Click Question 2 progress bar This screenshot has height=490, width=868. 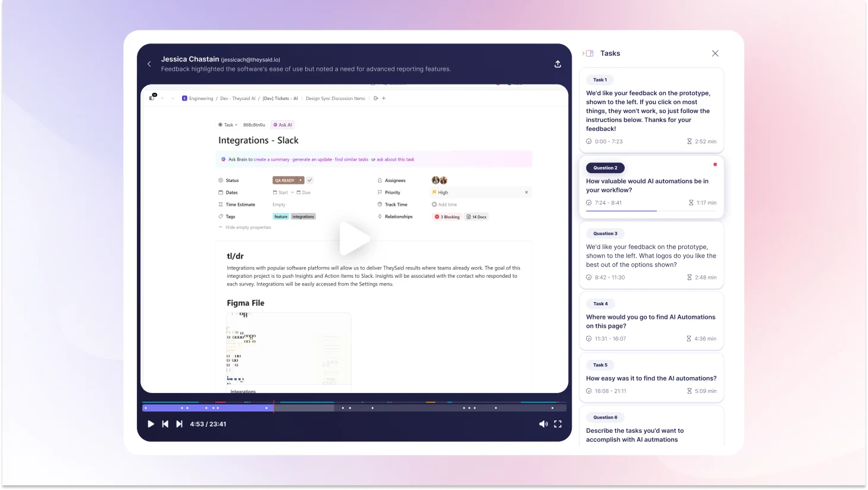651,211
